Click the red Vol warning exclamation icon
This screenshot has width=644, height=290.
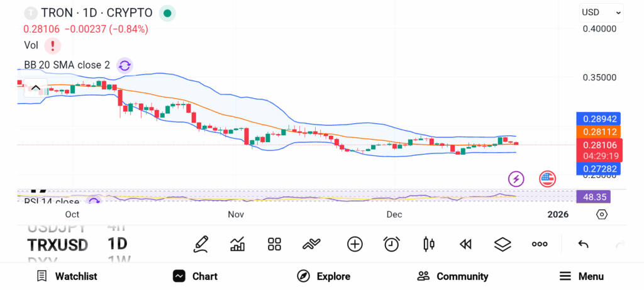click(x=53, y=45)
